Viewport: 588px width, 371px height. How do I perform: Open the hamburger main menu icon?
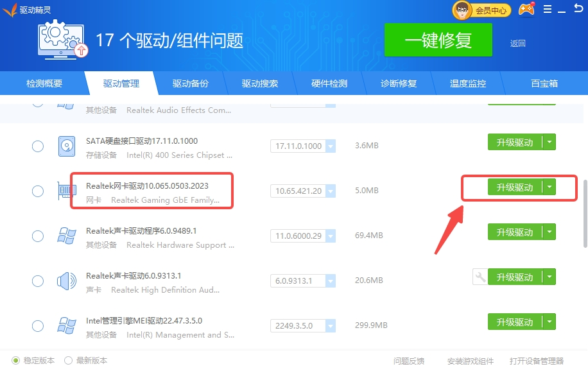click(547, 10)
